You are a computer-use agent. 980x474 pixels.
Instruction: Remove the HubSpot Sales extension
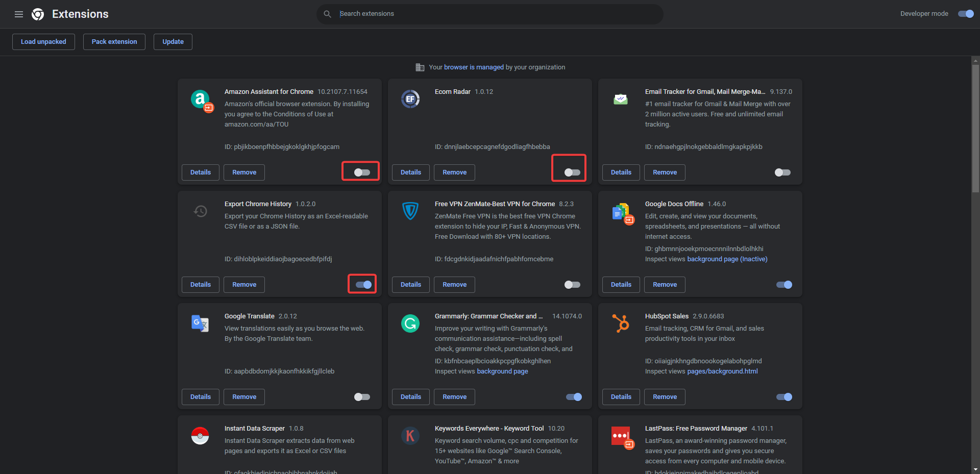point(665,397)
